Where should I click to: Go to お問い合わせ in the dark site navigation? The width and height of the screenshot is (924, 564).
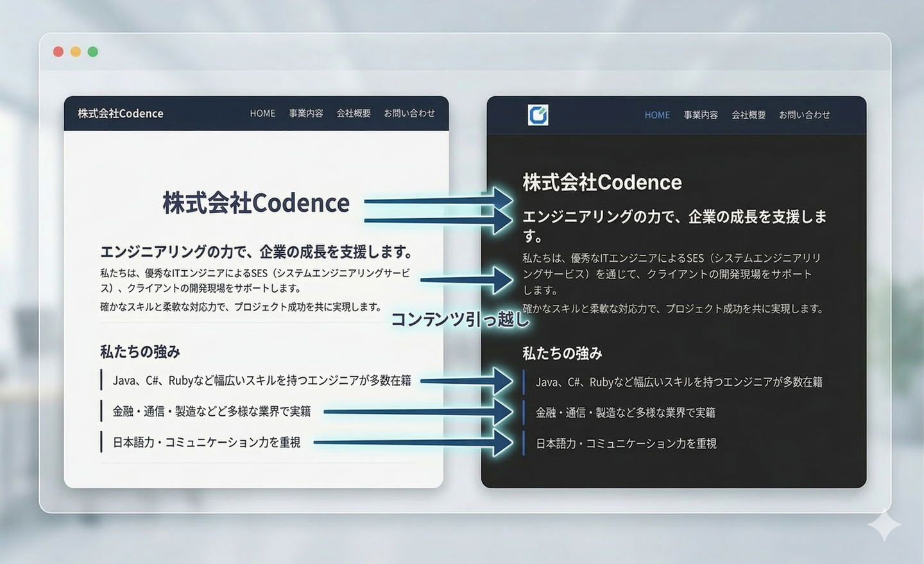[x=805, y=115]
